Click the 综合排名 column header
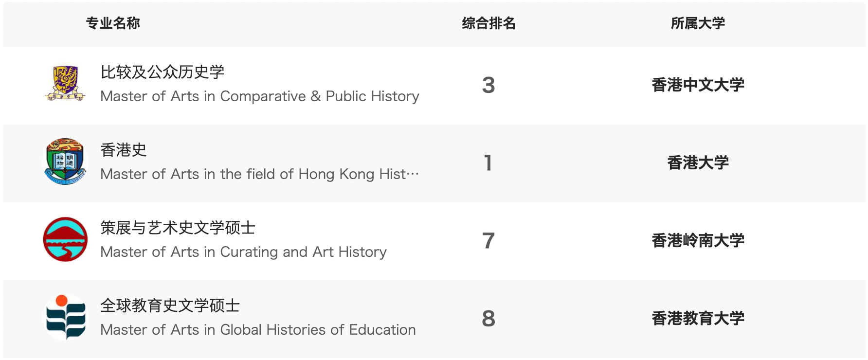The height and width of the screenshot is (360, 868). [x=488, y=23]
